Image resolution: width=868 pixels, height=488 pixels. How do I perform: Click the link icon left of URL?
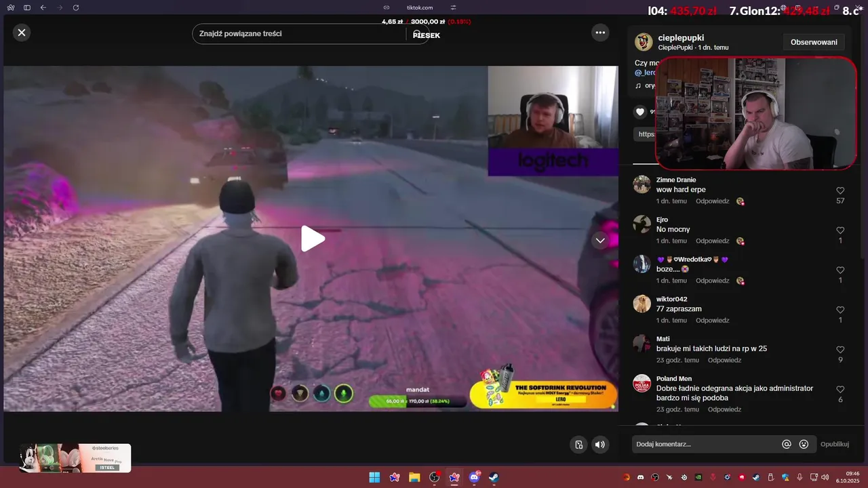[387, 7]
